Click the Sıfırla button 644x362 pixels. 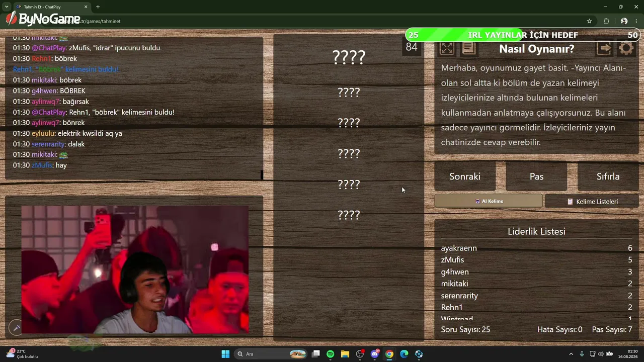tap(608, 176)
